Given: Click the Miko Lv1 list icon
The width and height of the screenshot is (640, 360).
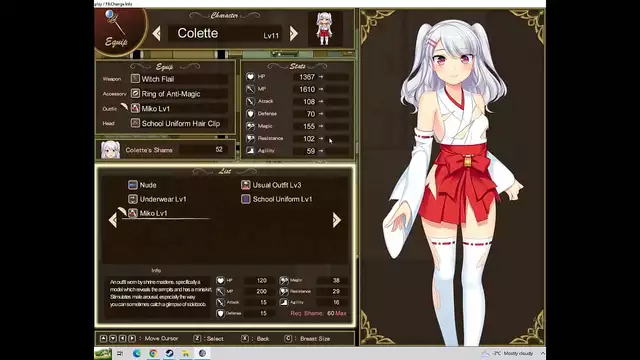Looking at the screenshot, I should [133, 213].
